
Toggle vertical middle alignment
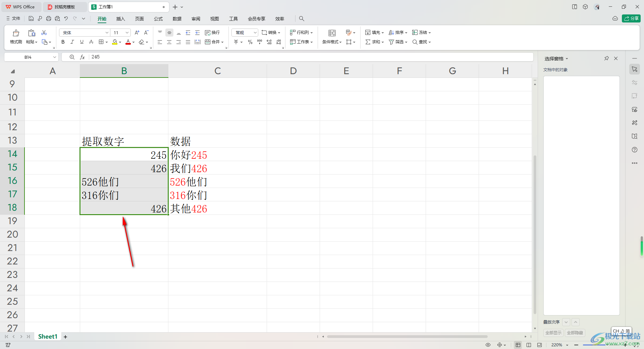(x=169, y=33)
